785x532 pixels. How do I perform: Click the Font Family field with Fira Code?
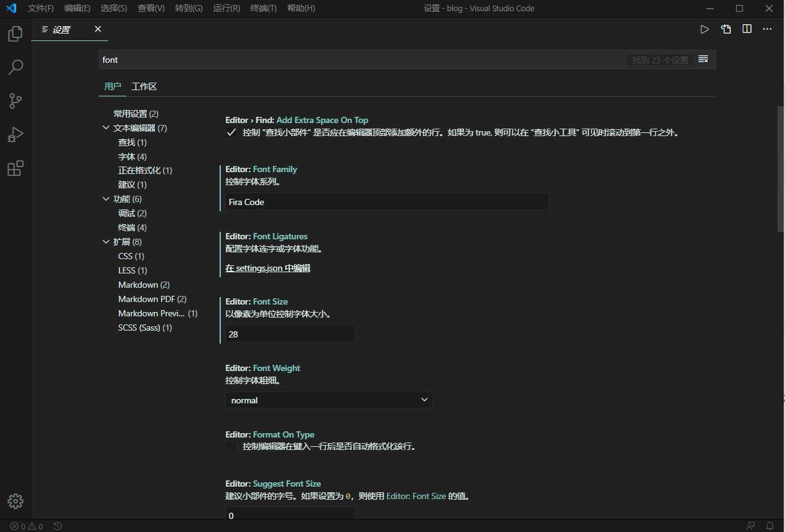point(387,202)
